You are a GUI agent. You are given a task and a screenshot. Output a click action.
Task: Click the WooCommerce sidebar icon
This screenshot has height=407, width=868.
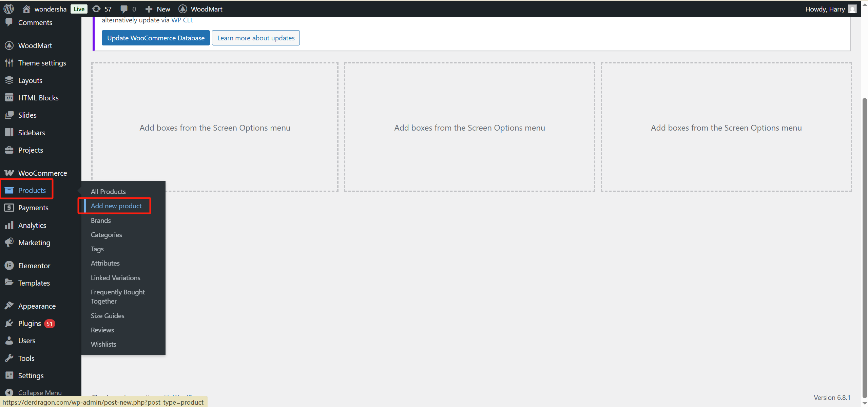click(9, 173)
